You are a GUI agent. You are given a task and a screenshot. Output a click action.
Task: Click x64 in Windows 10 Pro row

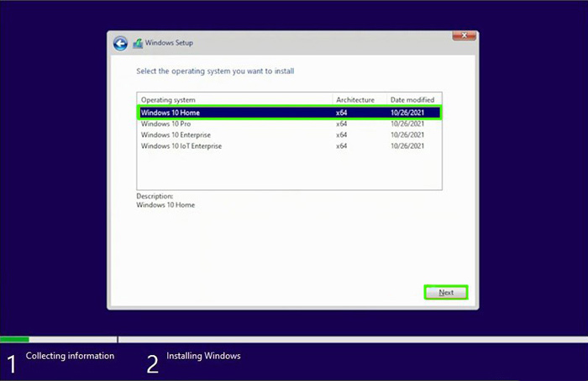(341, 124)
